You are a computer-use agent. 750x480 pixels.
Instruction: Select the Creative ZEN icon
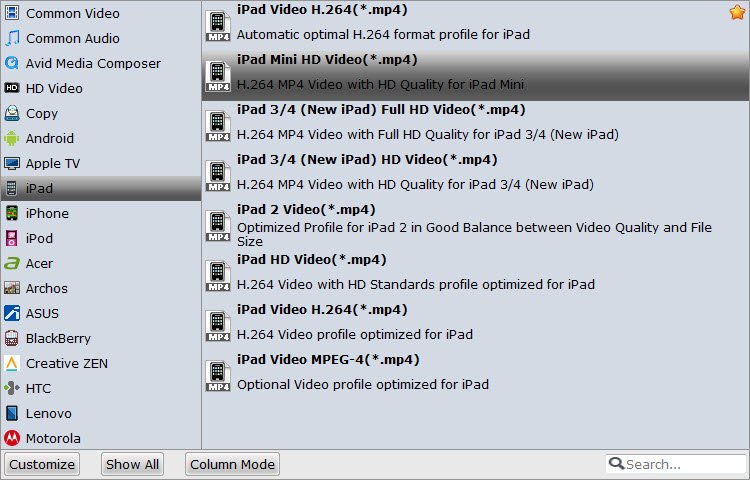[x=12, y=363]
